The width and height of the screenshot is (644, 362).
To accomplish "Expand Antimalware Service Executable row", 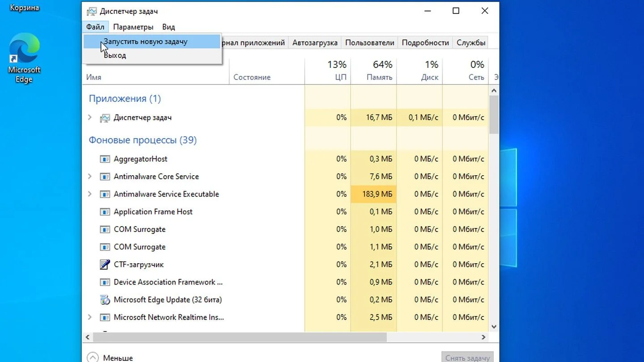I will [x=89, y=194].
